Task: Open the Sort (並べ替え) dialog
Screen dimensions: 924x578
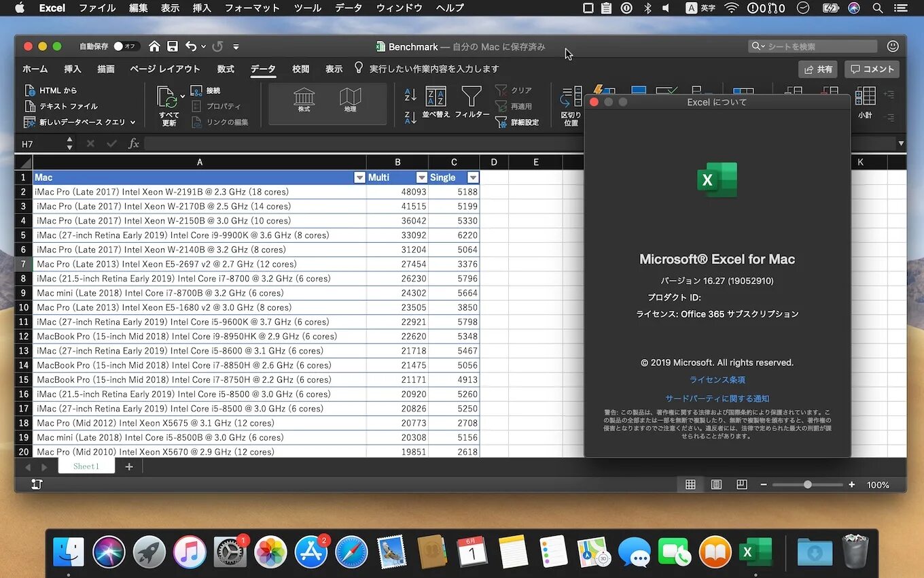Action: pos(436,102)
